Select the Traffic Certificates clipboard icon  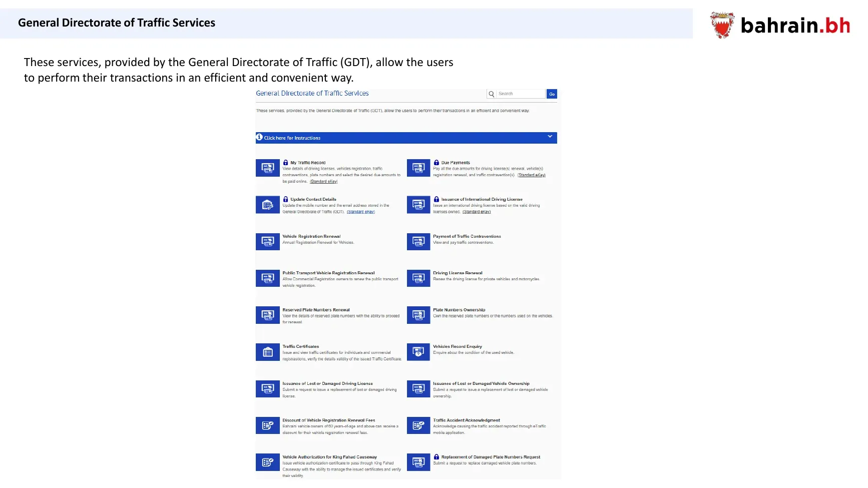268,352
